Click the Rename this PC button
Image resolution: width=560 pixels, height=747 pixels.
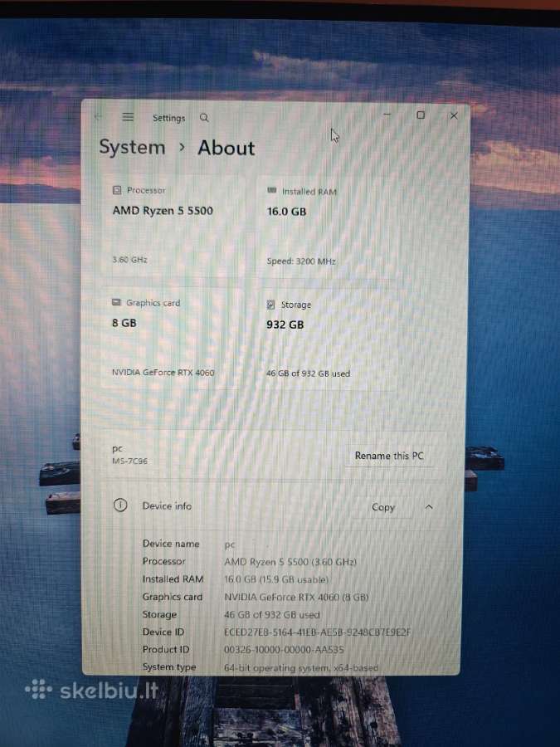tap(389, 456)
